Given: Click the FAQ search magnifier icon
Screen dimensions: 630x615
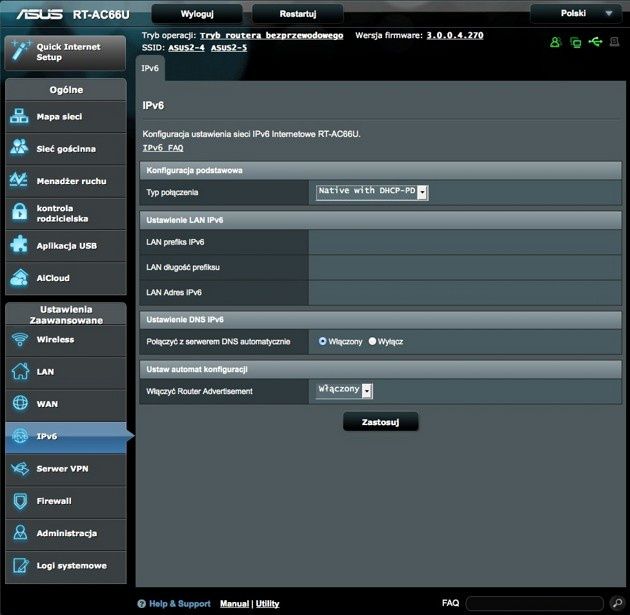Looking at the screenshot, I should (617, 603).
